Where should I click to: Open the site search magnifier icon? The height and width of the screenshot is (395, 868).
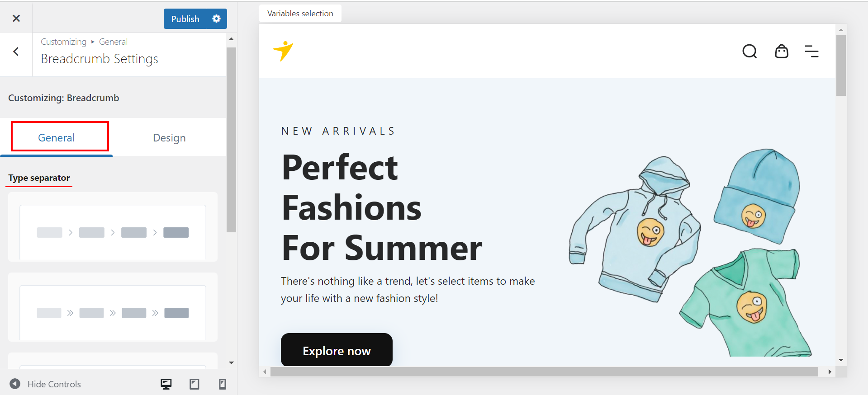click(x=749, y=52)
